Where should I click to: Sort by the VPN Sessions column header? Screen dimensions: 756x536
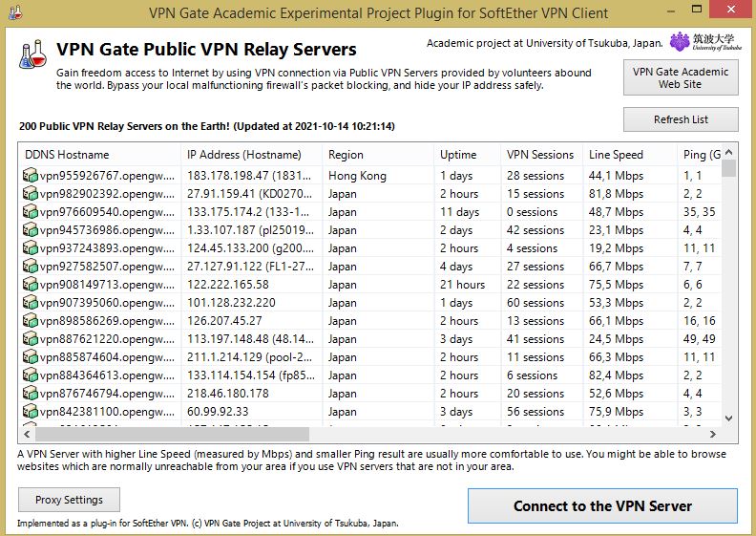540,154
